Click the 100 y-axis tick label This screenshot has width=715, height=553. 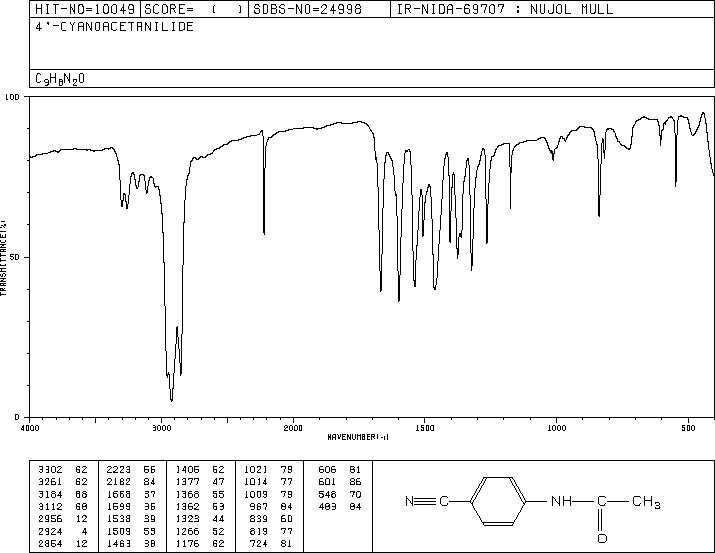pyautogui.click(x=12, y=97)
